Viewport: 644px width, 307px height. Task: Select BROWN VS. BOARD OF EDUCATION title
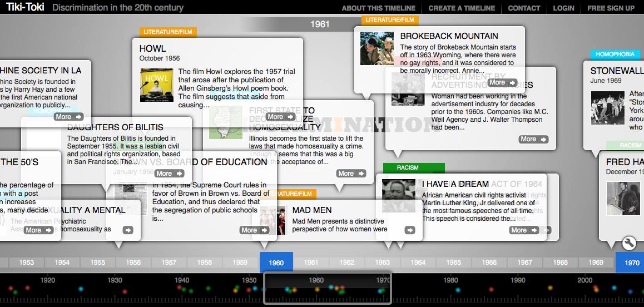pos(190,162)
